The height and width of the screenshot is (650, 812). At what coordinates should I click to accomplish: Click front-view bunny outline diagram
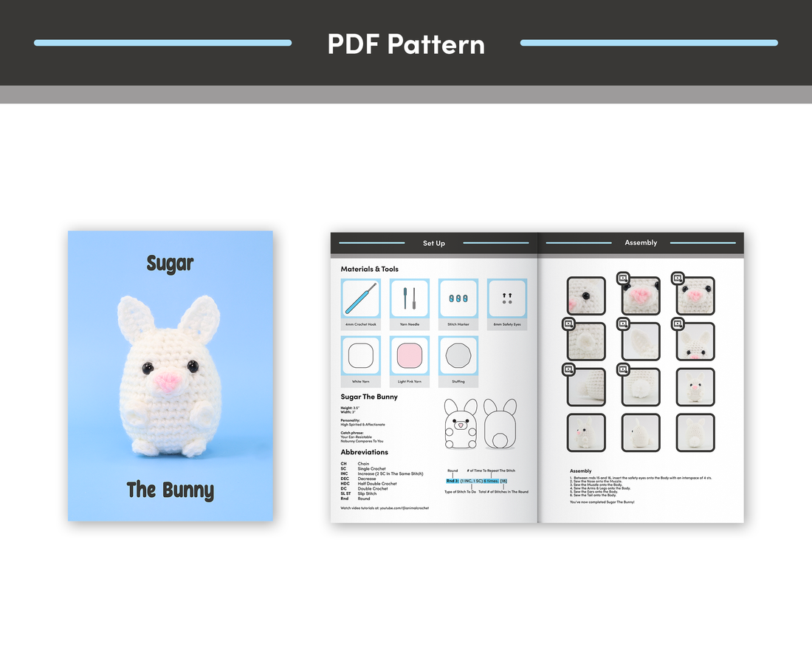tap(461, 425)
